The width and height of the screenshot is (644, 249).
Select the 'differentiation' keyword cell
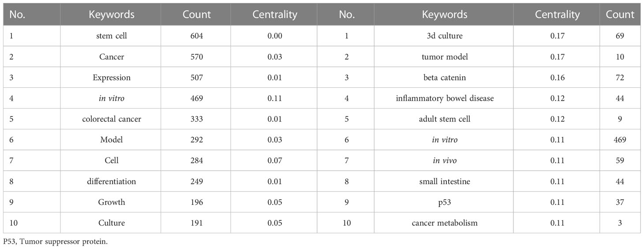(111, 181)
